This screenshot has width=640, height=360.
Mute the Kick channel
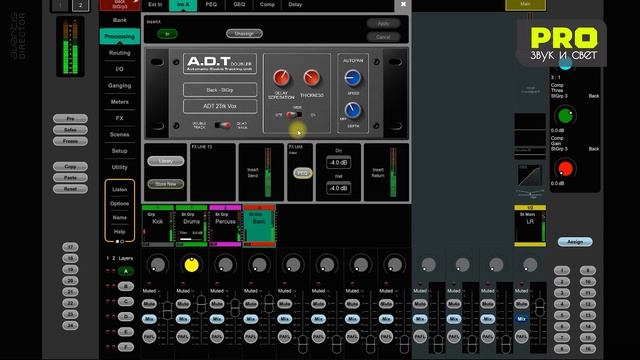click(149, 304)
